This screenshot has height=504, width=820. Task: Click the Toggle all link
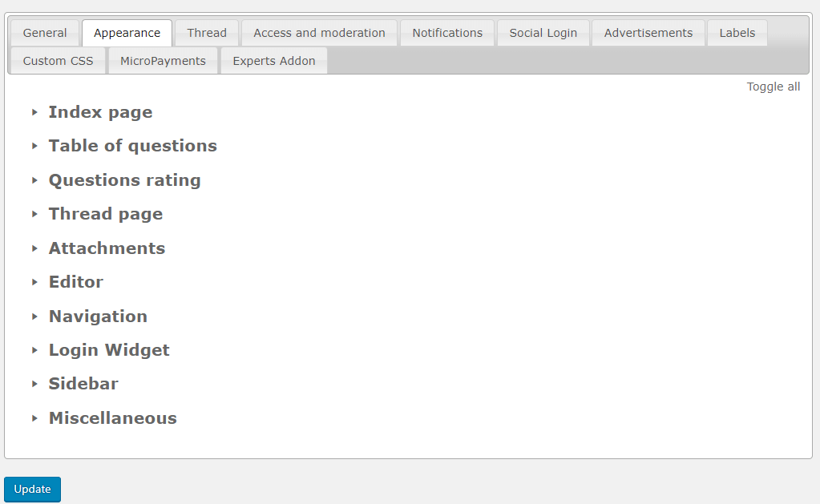[x=773, y=87]
